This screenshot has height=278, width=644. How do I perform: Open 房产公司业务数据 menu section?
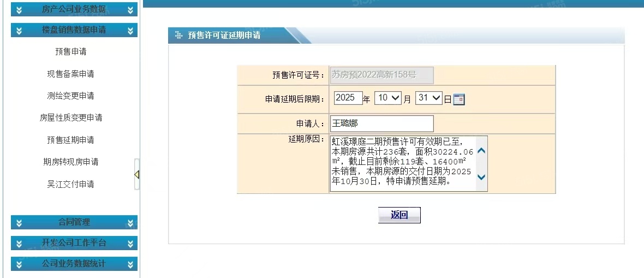(x=74, y=9)
